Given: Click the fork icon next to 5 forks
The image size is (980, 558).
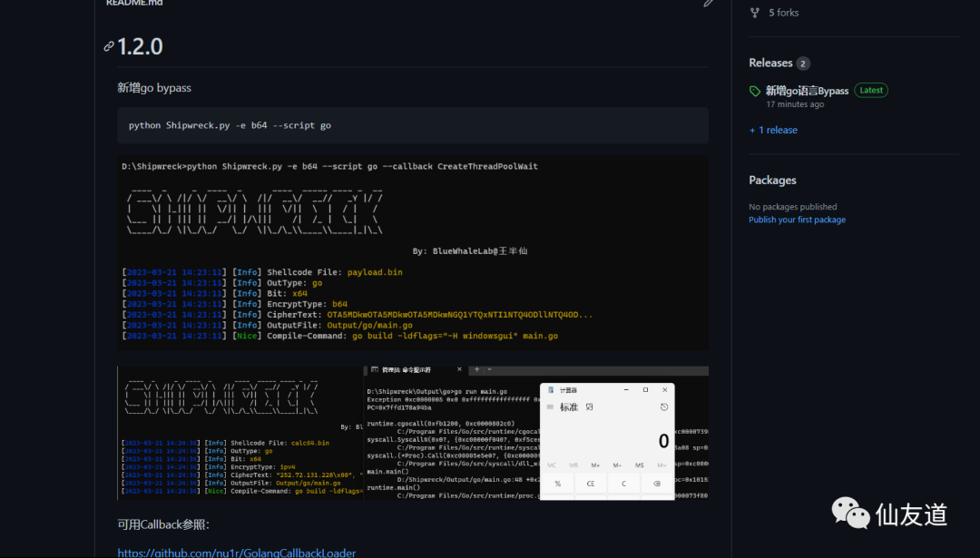Looking at the screenshot, I should [755, 13].
